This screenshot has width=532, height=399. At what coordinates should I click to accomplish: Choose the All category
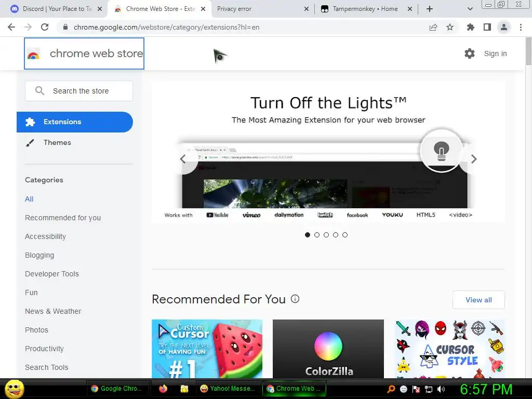pyautogui.click(x=29, y=199)
